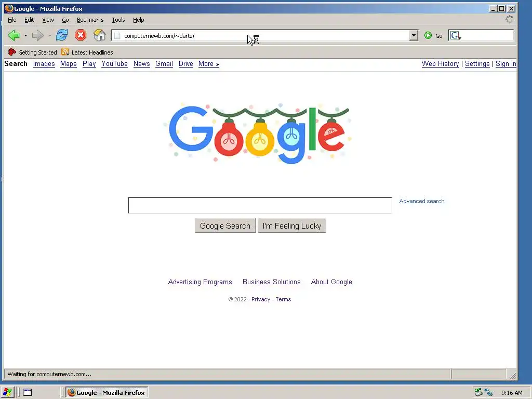Click the window resize grip in the status bar

click(x=513, y=376)
